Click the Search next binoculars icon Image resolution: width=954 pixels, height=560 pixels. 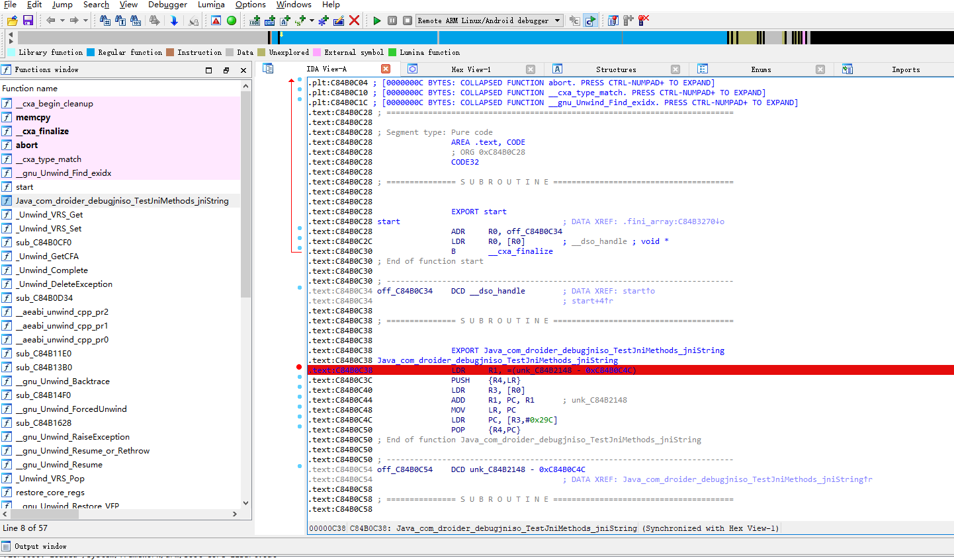(x=154, y=20)
